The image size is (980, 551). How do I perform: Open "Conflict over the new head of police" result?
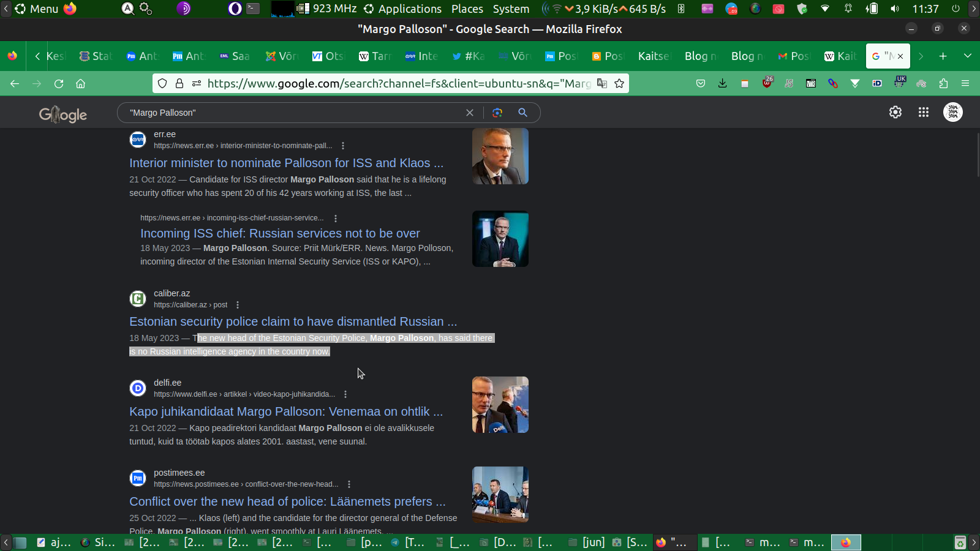pos(287,501)
